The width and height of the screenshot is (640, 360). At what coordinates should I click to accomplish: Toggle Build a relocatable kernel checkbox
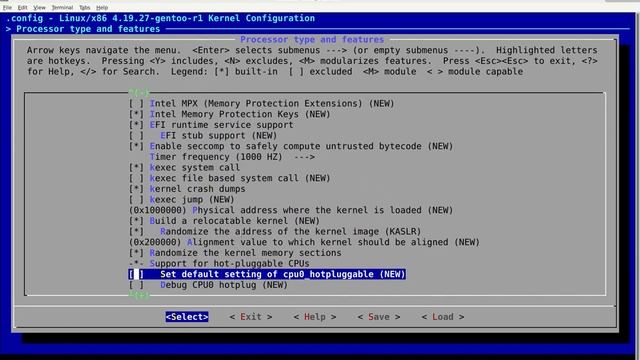coord(136,220)
